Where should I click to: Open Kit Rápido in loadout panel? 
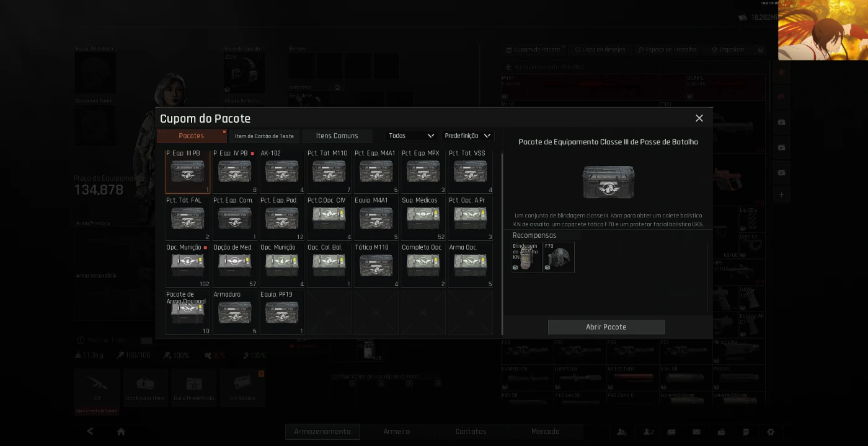(x=242, y=387)
